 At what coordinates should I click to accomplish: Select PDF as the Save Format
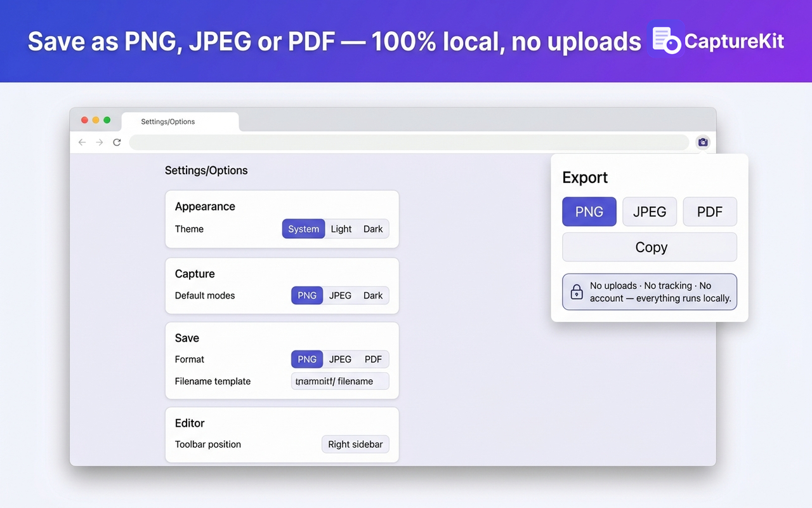(x=373, y=359)
